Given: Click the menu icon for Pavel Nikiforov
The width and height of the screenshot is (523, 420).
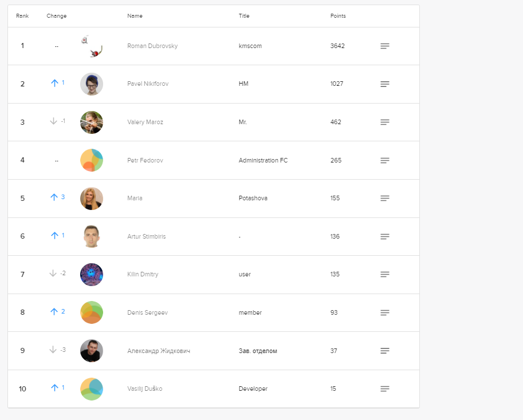Looking at the screenshot, I should point(385,84).
